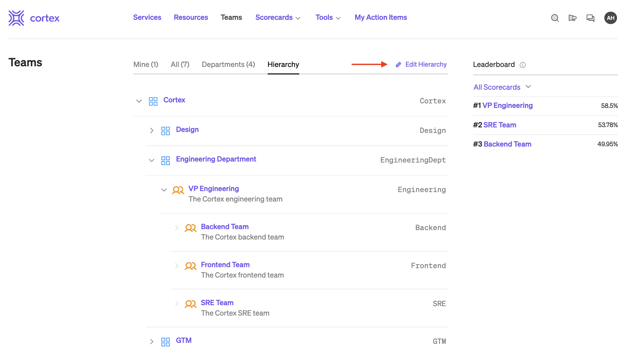Viewport: 631px width, 364px height.
Task: Open the Backend Team link in hierarchy
Action: 225,227
